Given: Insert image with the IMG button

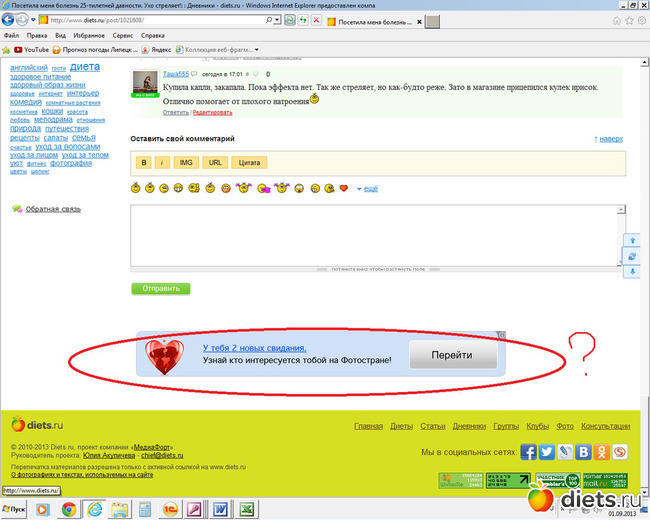Looking at the screenshot, I should 185,162.
